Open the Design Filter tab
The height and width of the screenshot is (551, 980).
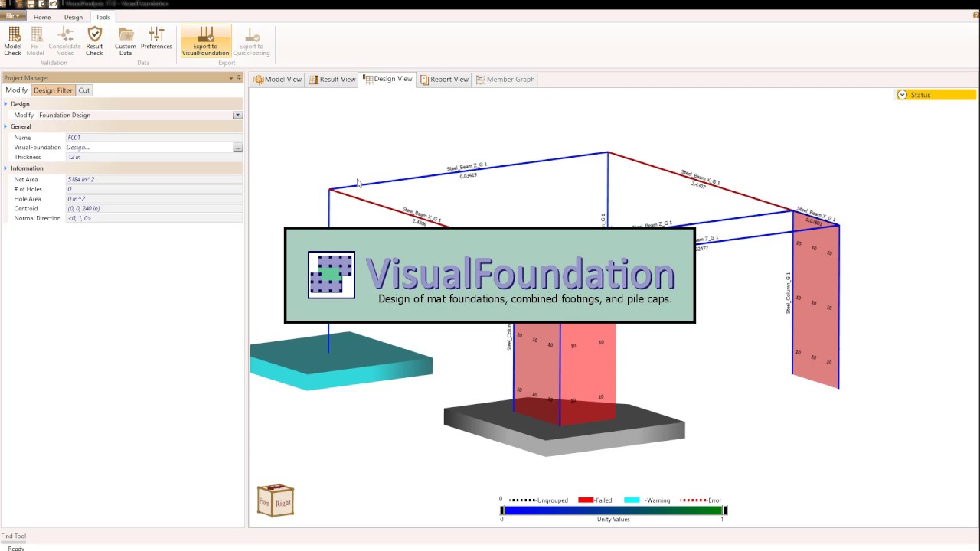tap(53, 90)
